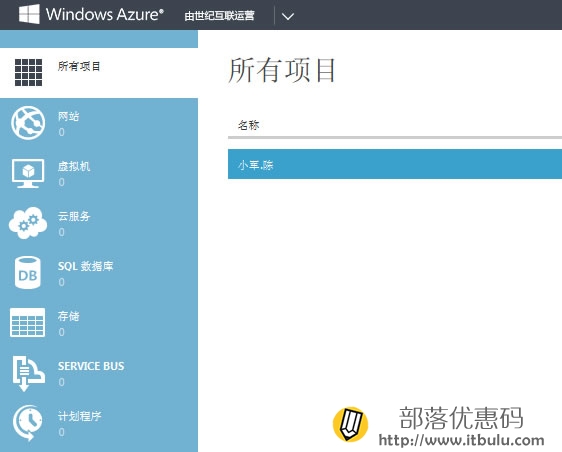Open the Windows Azure home title
This screenshot has width=562, height=452.
coord(105,14)
